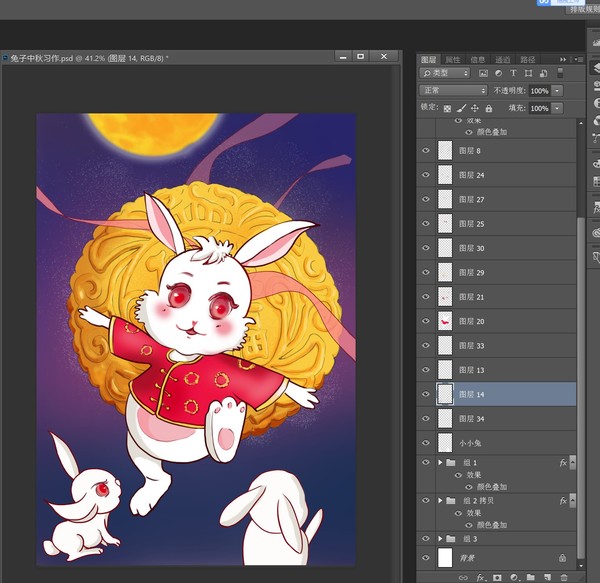Viewport: 600px width, 583px height.
Task: Open the layers panel flyout menu
Action: pyautogui.click(x=579, y=59)
